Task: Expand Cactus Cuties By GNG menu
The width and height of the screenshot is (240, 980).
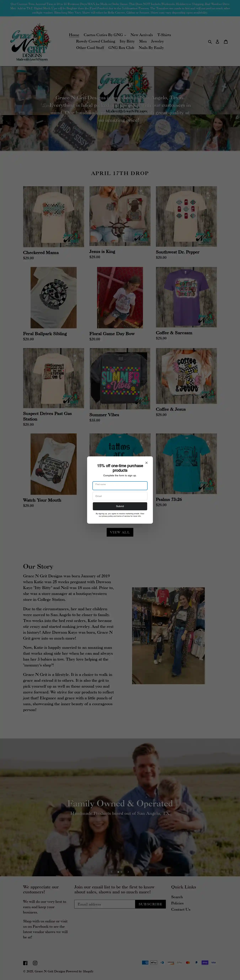Action: point(105,35)
